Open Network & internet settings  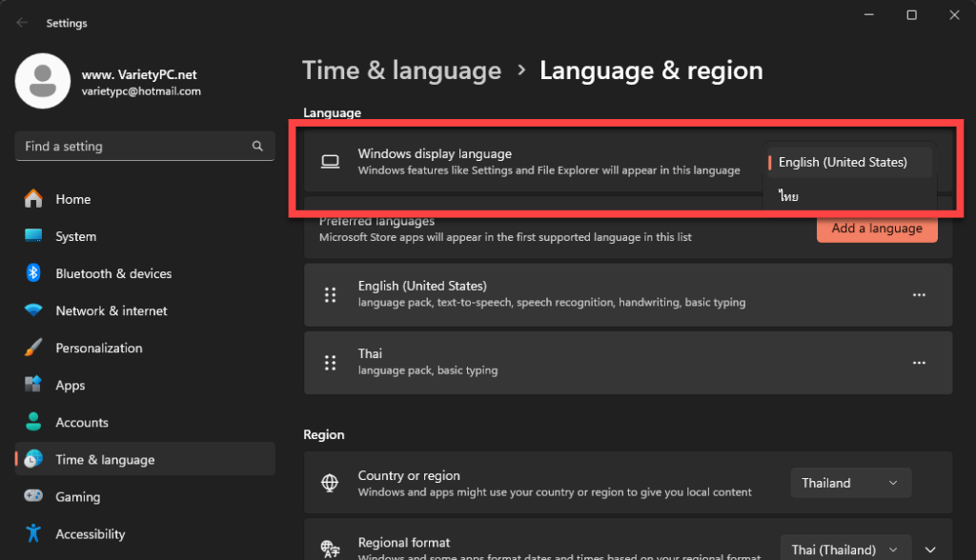click(x=111, y=310)
